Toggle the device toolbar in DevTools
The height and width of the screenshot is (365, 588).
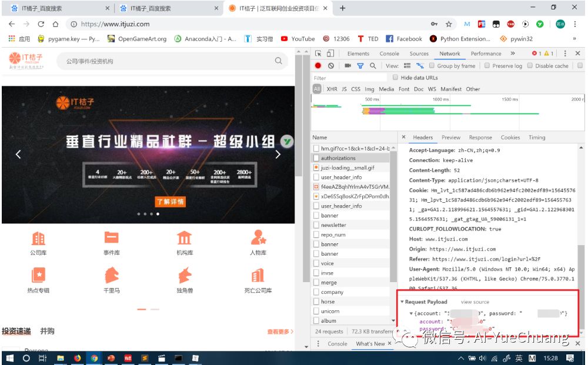pyautogui.click(x=330, y=53)
